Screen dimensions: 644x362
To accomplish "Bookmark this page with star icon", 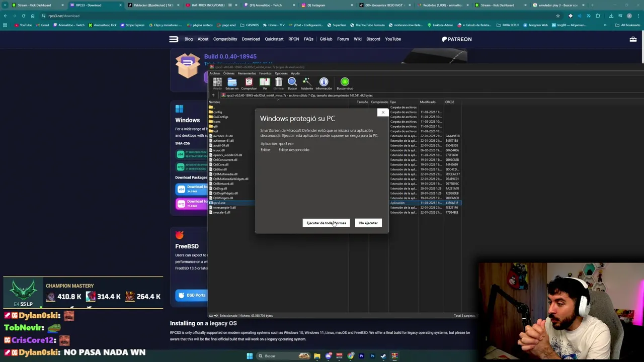I will point(557,16).
